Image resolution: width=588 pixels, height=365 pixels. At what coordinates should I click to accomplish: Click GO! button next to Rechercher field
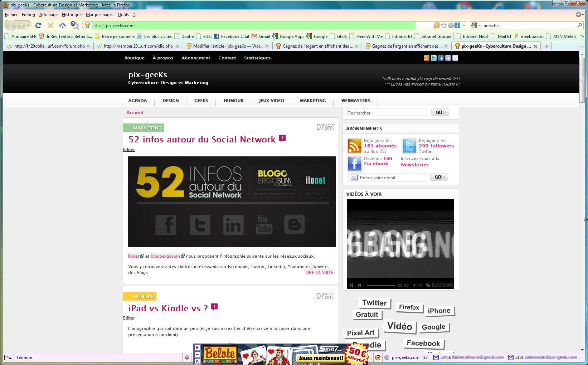[440, 112]
